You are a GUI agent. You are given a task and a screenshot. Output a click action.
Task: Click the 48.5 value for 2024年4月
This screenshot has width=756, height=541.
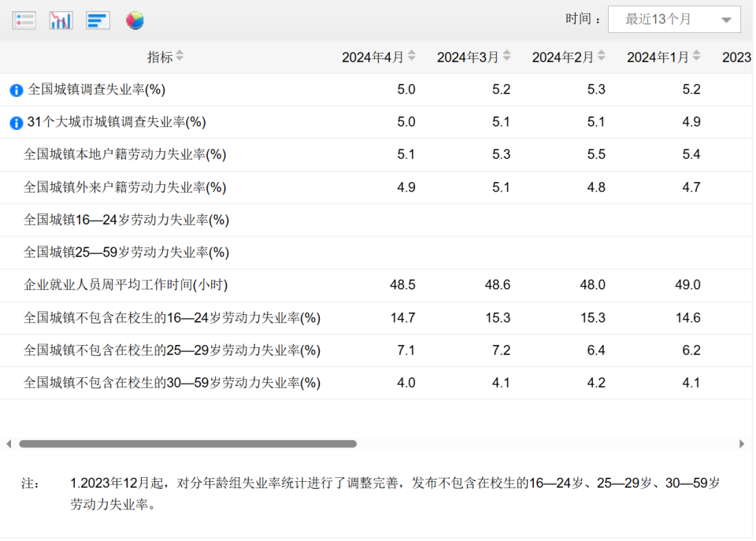point(402,285)
